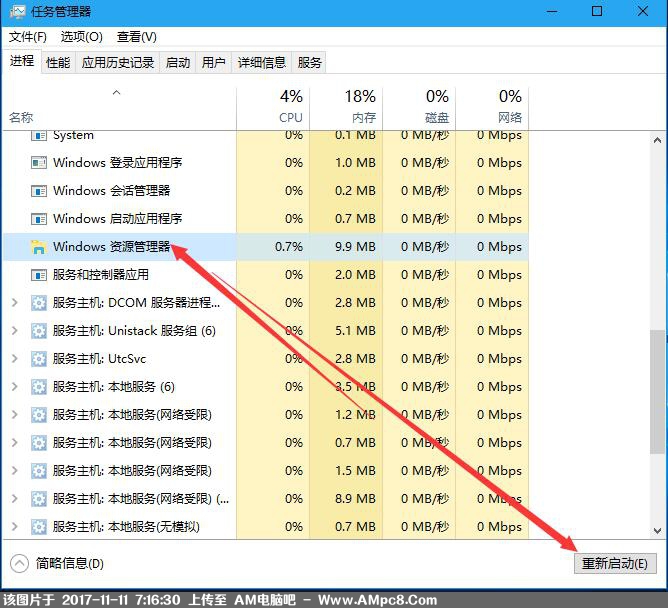Image resolution: width=668 pixels, height=608 pixels.
Task: Expand 服务主机: DCOM 服务器进程 row
Action: pos(14,303)
